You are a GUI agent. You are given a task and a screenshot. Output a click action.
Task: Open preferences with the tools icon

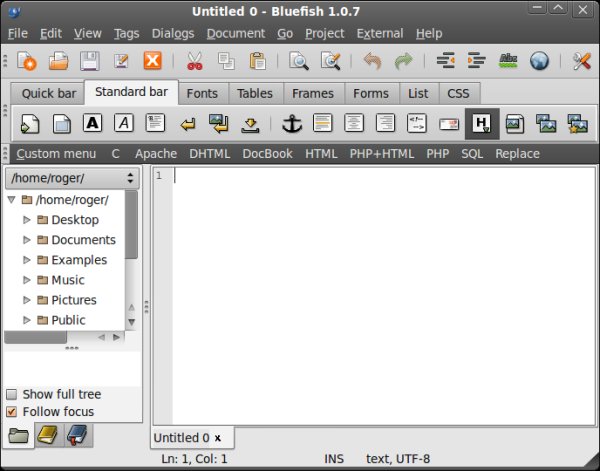tap(581, 61)
